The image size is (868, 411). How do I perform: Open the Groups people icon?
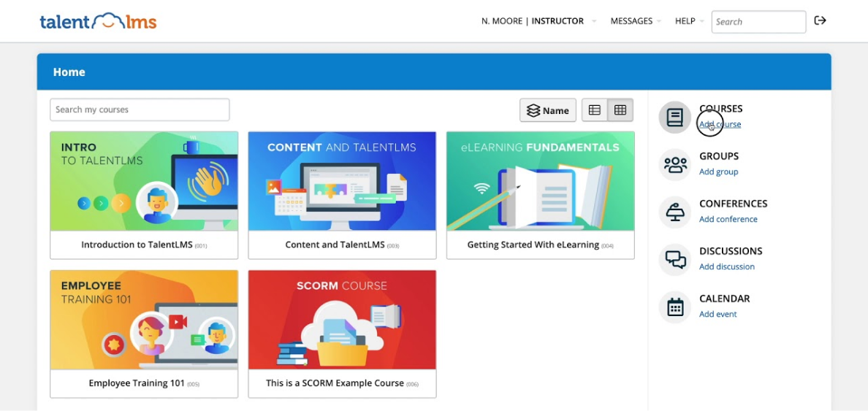pyautogui.click(x=675, y=164)
